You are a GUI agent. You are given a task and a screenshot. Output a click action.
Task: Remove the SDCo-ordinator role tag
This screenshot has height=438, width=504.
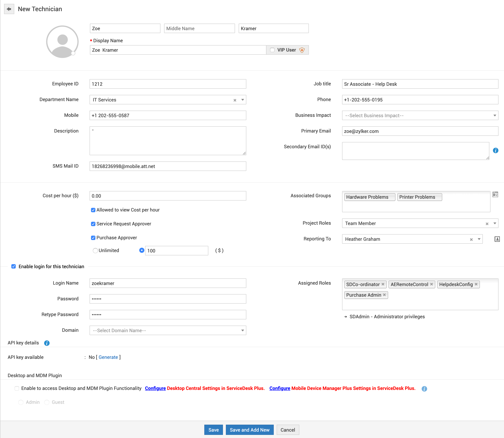(x=383, y=284)
